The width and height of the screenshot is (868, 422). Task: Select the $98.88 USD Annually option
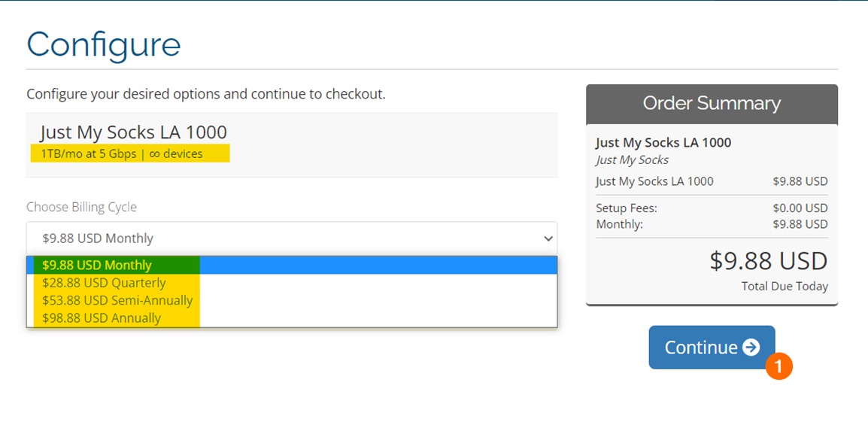(102, 317)
